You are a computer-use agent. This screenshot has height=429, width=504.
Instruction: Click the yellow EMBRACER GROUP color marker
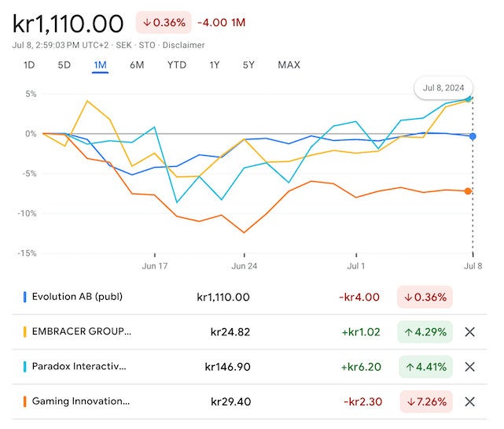(x=25, y=332)
